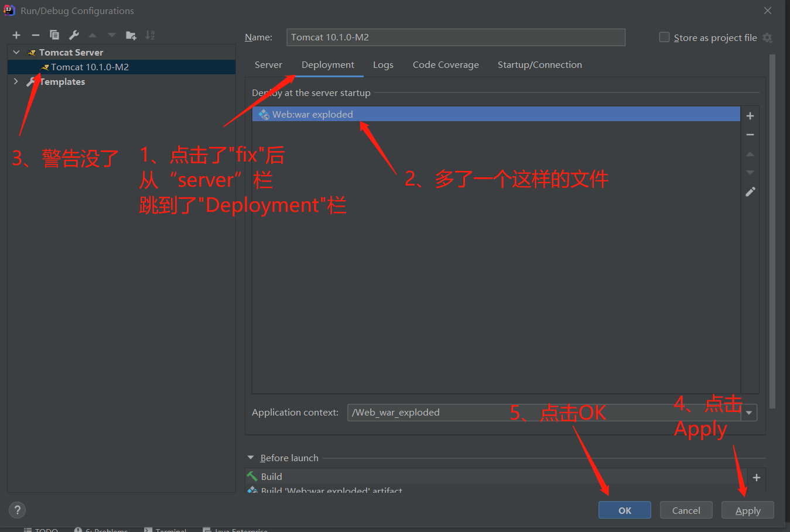Close the Run/Debug Configurations dialog
Image resolution: width=790 pixels, height=532 pixels.
pyautogui.click(x=767, y=11)
